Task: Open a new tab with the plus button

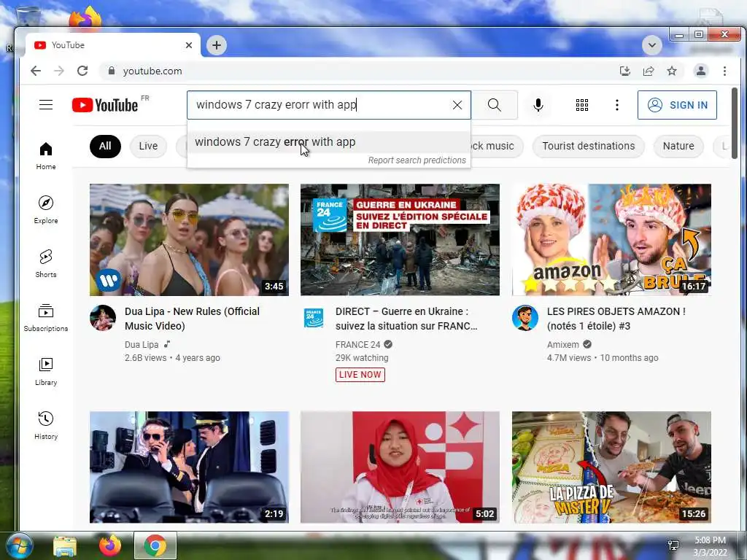Action: (x=217, y=45)
